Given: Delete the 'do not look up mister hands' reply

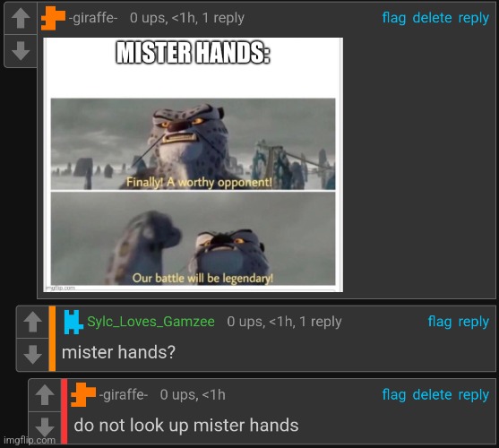Looking at the screenshot, I should click(x=432, y=395).
